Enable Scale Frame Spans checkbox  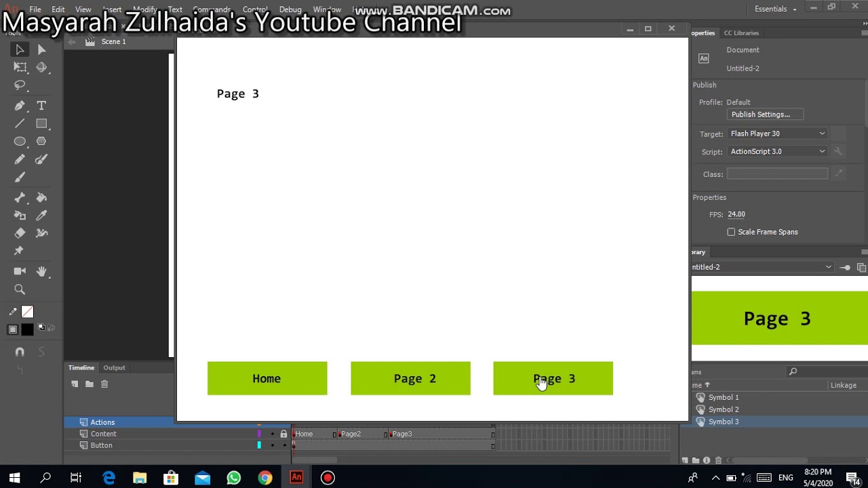click(731, 232)
